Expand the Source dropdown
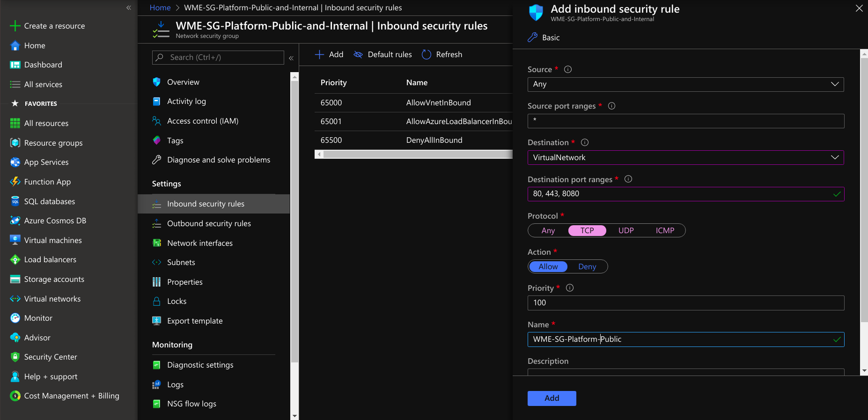The height and width of the screenshot is (420, 868). pyautogui.click(x=685, y=84)
